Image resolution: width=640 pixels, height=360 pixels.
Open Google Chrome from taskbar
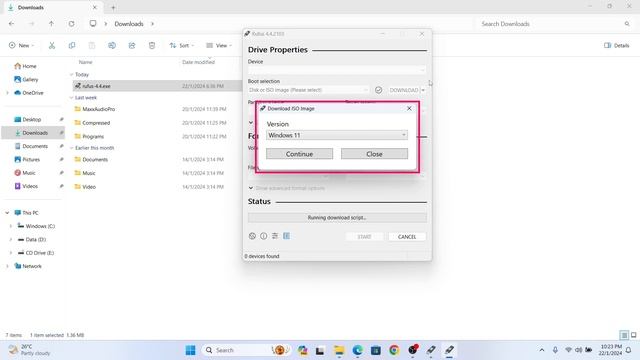pyautogui.click(x=394, y=350)
